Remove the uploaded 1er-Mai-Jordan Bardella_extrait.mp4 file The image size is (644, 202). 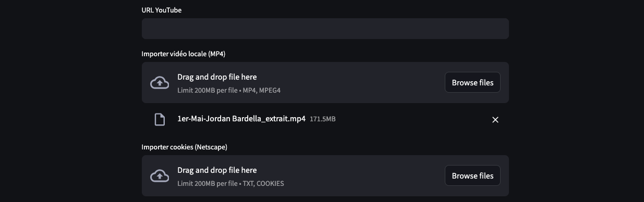point(495,120)
